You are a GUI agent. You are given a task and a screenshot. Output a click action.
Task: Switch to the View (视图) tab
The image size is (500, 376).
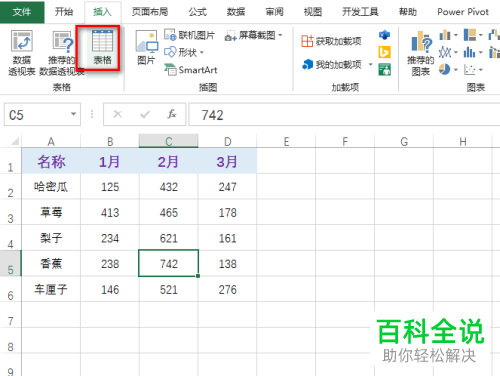[x=313, y=12]
